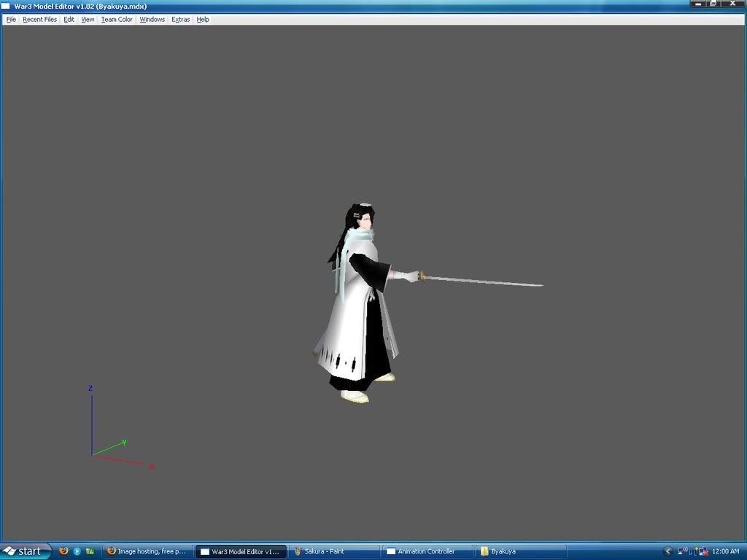
Task: Click the Windows start button
Action: [26, 551]
